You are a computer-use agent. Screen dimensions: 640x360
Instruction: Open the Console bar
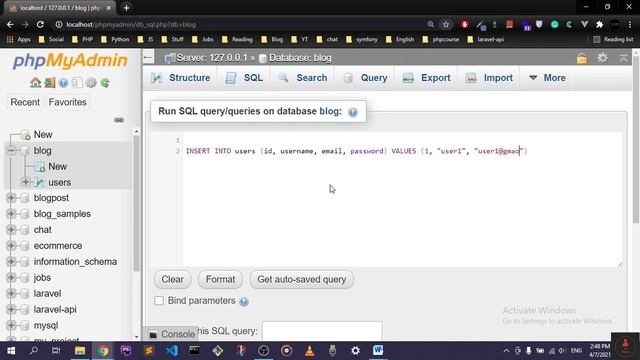[x=171, y=334]
